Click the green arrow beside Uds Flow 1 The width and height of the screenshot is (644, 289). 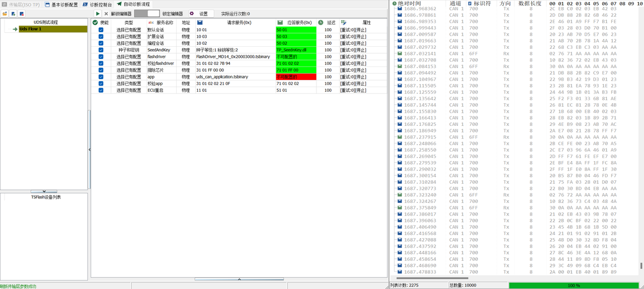coord(15,29)
